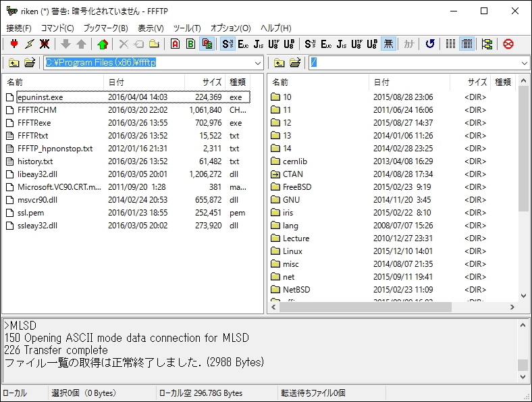Select JIS in the group containing 無
This screenshot has width=532, height=402.
[x=342, y=44]
